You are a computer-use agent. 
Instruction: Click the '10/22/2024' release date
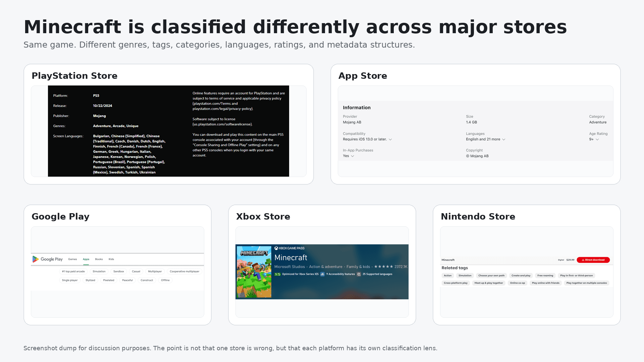point(103,106)
